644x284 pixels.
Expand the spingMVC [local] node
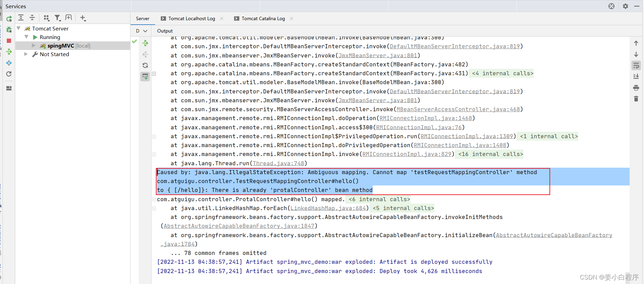(x=34, y=46)
